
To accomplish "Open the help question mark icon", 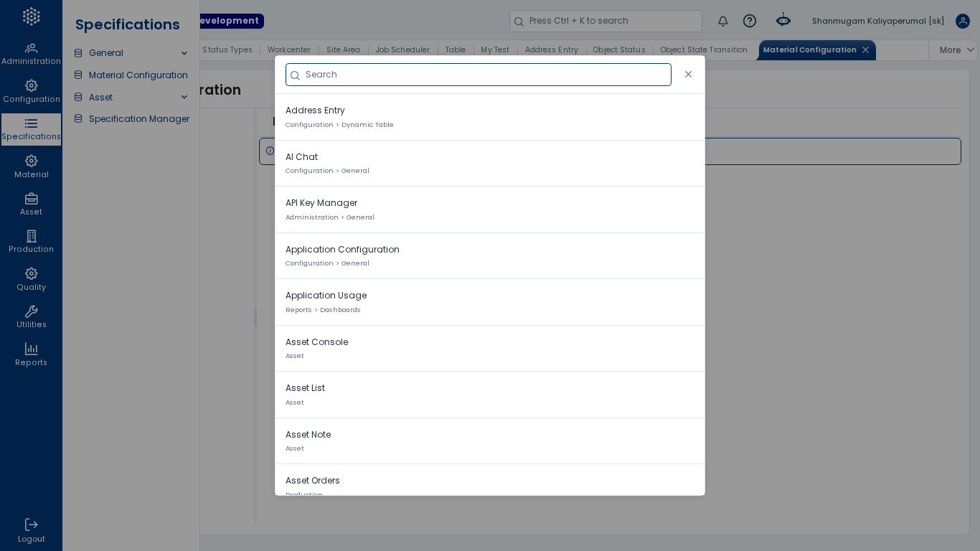I will click(750, 21).
